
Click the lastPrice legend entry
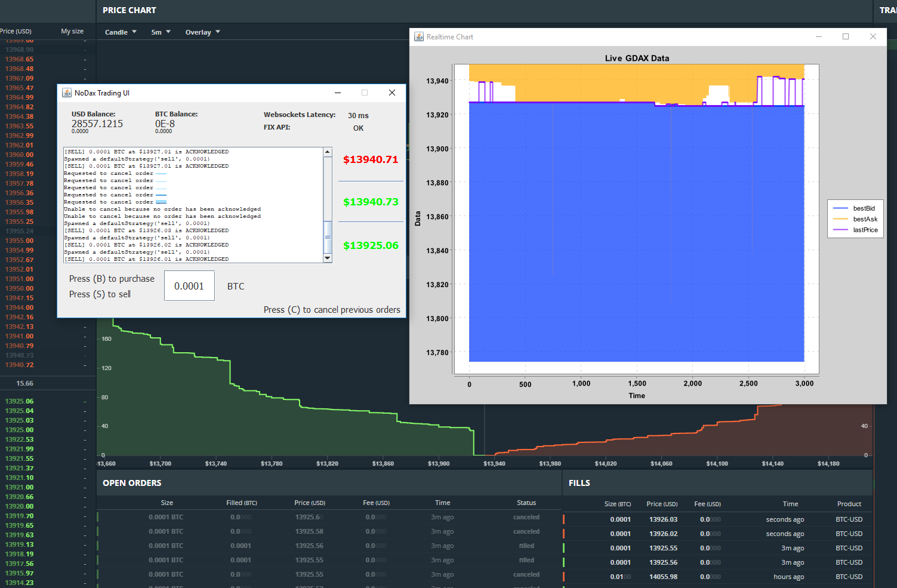pos(855,230)
